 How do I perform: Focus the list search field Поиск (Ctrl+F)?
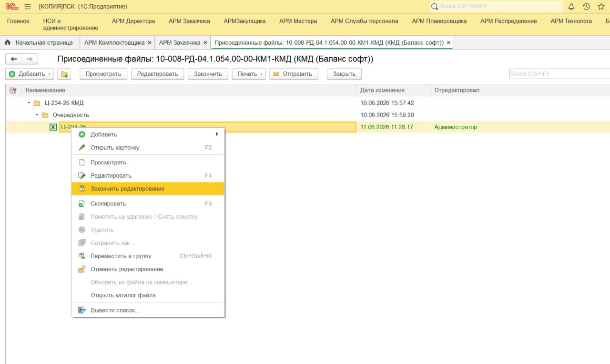point(559,74)
